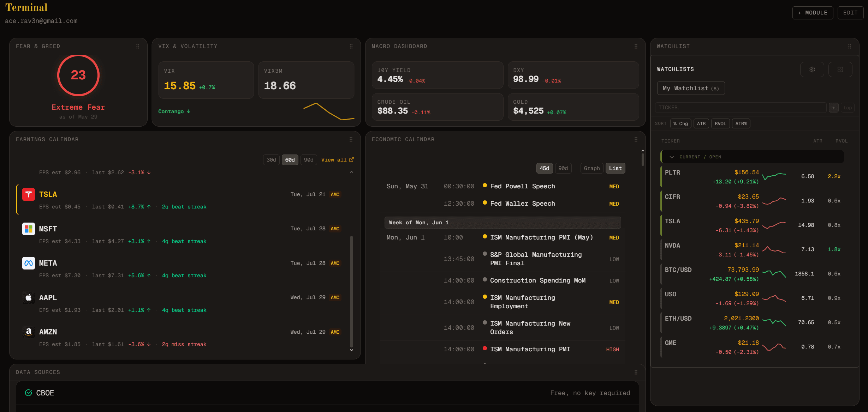Open the My Watchlist (8) selector
This screenshot has height=412, width=868.
coord(691,88)
